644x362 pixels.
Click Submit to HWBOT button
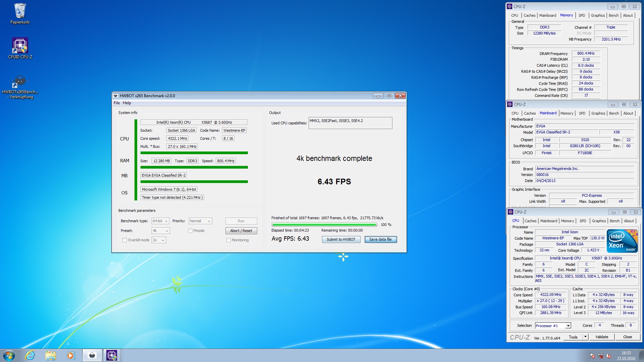(x=341, y=239)
